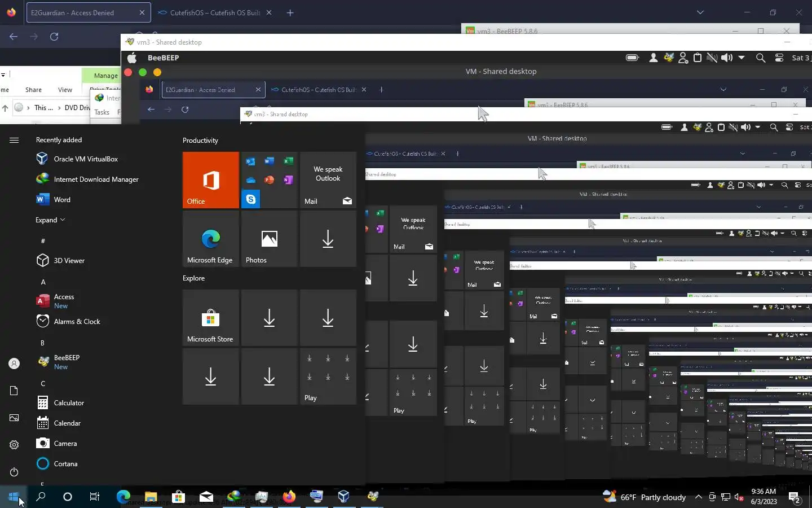812x508 pixels.
Task: Open File Explorer from the taskbar
Action: (x=151, y=497)
